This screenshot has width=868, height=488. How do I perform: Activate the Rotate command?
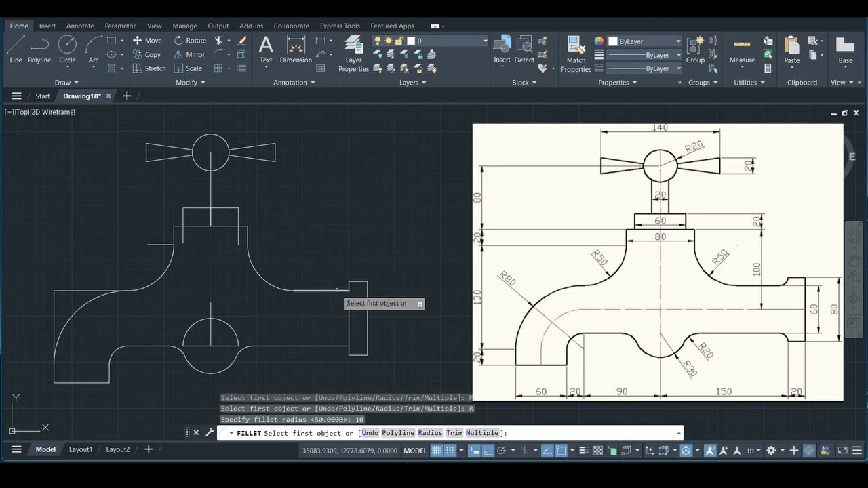pyautogui.click(x=191, y=41)
